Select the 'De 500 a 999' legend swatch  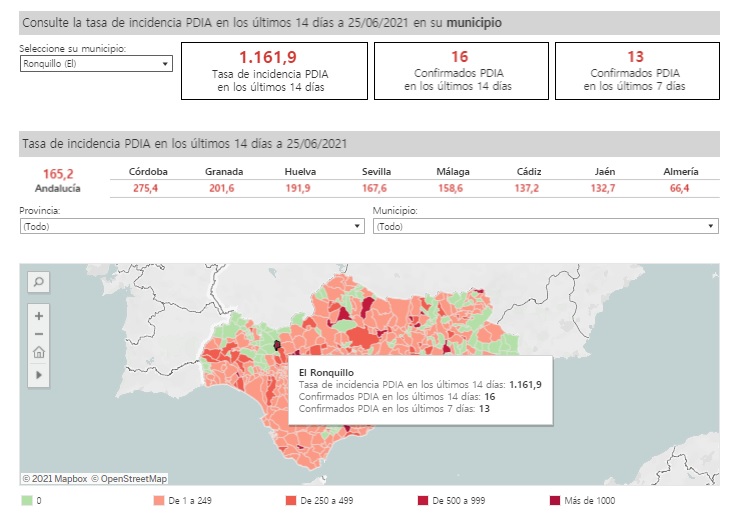423,501
